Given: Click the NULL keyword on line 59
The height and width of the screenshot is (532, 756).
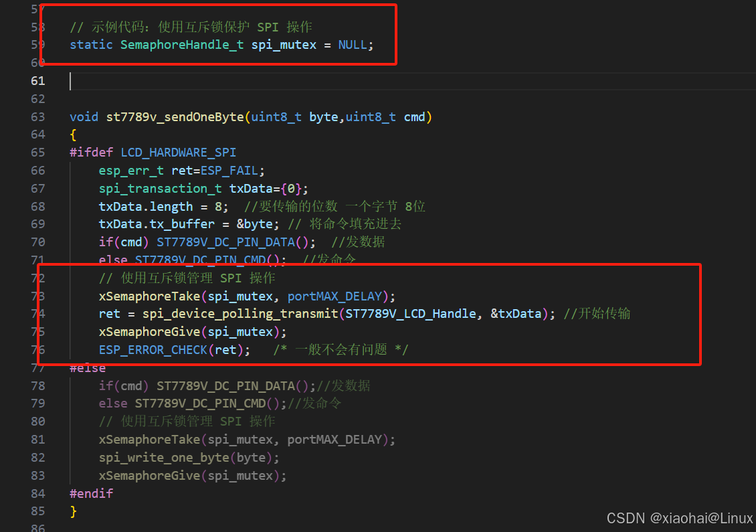Looking at the screenshot, I should (353, 44).
